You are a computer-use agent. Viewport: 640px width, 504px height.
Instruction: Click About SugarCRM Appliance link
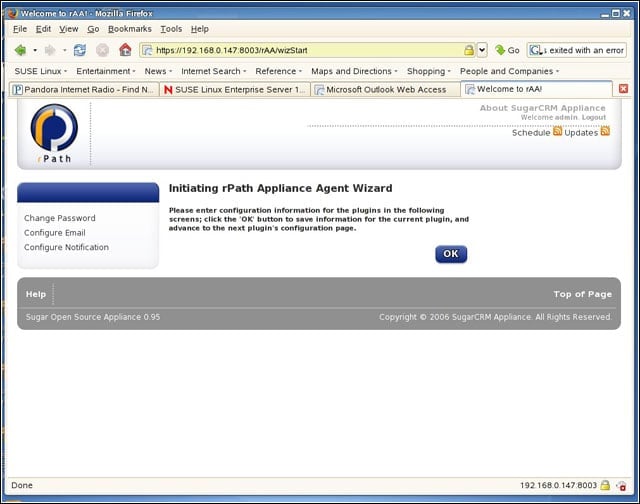click(542, 108)
